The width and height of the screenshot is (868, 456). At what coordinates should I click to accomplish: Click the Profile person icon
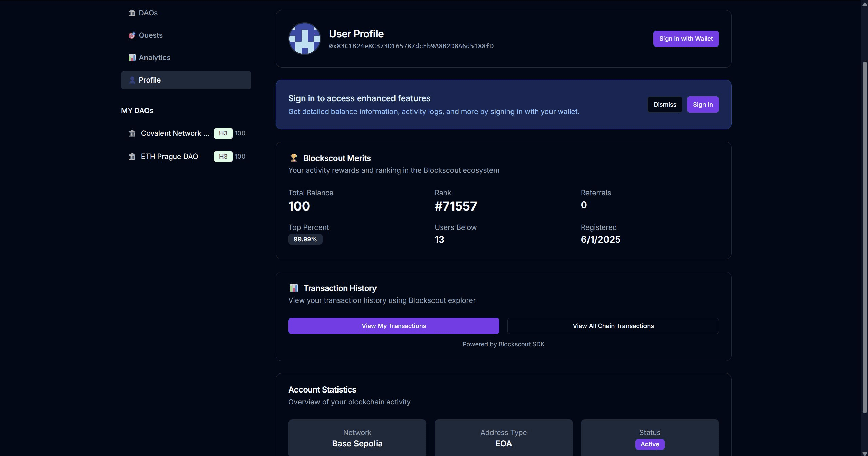(132, 80)
